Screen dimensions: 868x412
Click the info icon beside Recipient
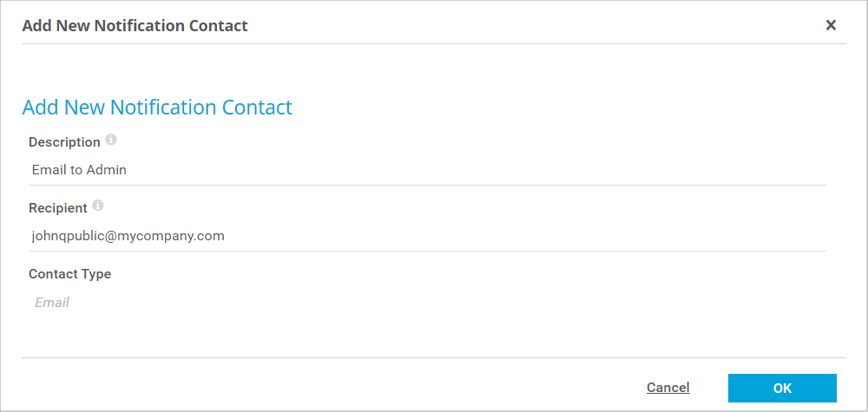tap(98, 206)
